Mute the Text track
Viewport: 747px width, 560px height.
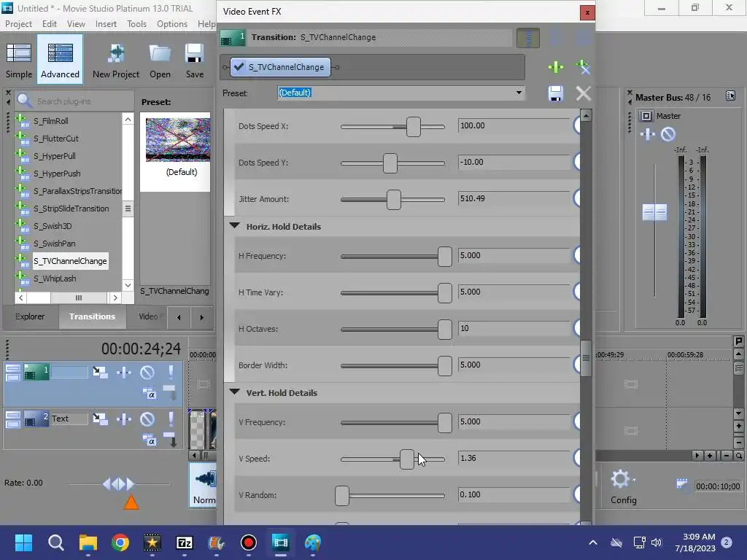(x=147, y=419)
